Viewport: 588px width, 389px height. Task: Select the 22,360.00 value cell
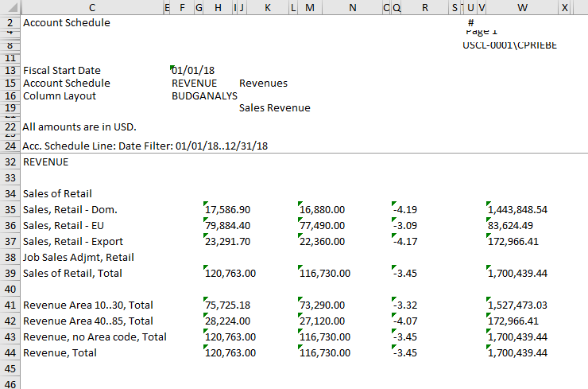[323, 242]
